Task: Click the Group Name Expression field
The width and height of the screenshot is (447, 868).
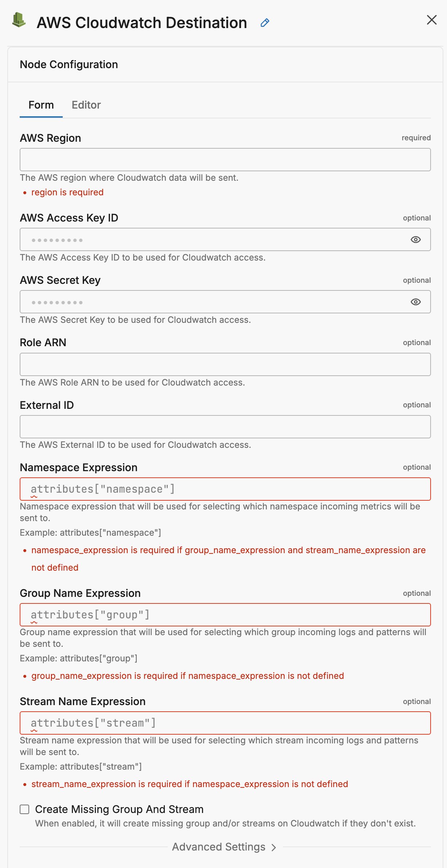Action: 225,615
